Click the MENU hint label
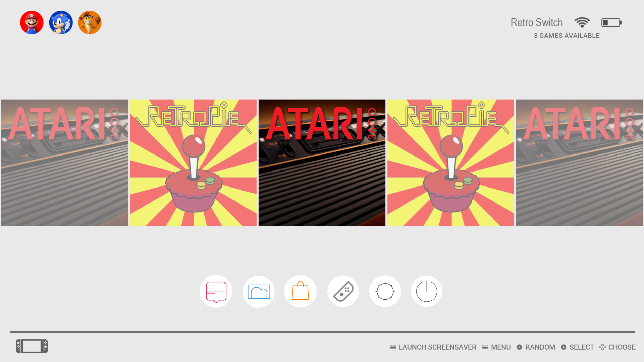This screenshot has width=644, height=362. pos(500,347)
